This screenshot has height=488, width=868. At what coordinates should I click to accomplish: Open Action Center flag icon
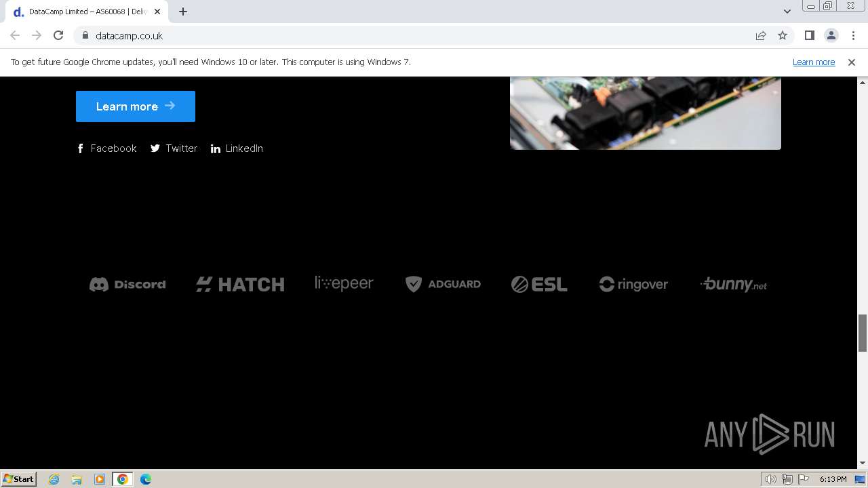[x=804, y=479]
